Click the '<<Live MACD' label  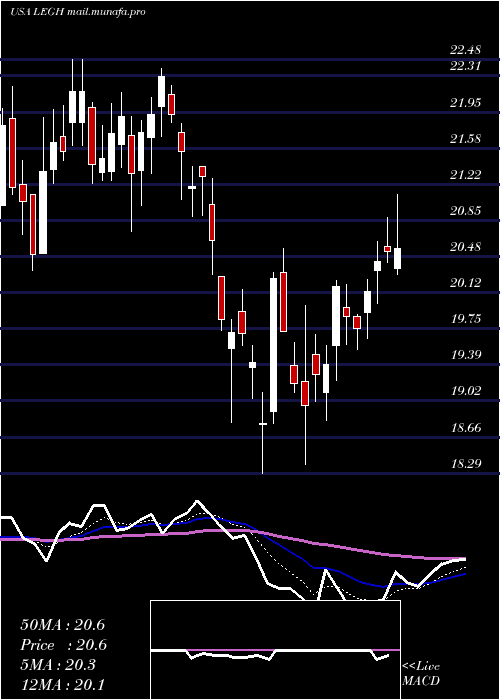(x=421, y=674)
